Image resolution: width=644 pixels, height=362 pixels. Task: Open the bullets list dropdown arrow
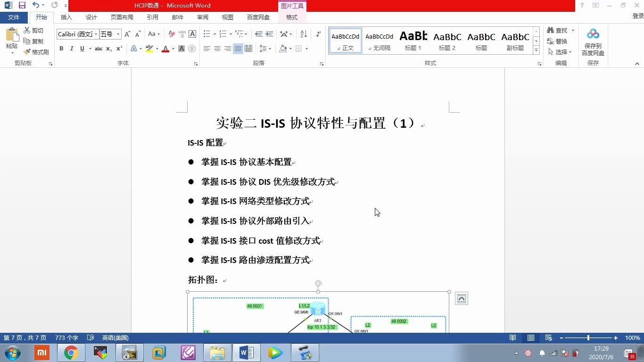[x=215, y=34]
